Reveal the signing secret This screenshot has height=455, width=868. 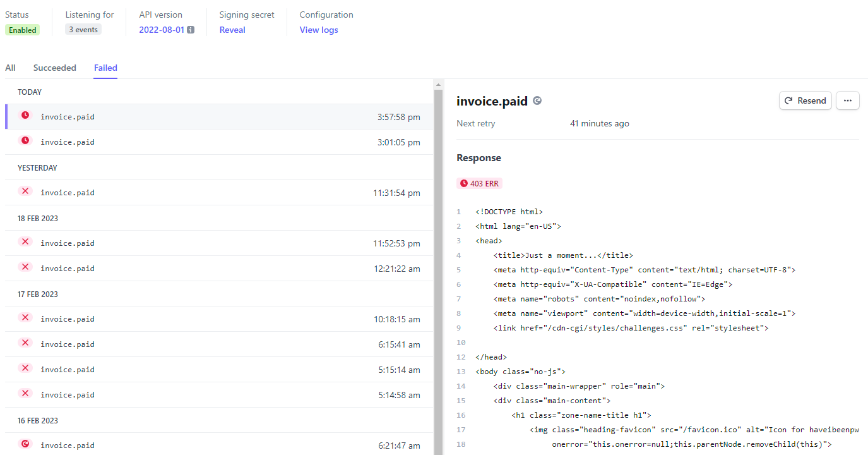point(232,30)
